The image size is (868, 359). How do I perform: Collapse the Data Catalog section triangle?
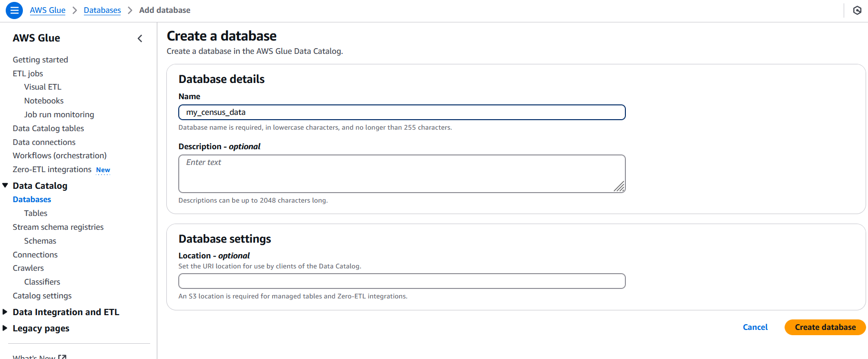[x=5, y=185]
